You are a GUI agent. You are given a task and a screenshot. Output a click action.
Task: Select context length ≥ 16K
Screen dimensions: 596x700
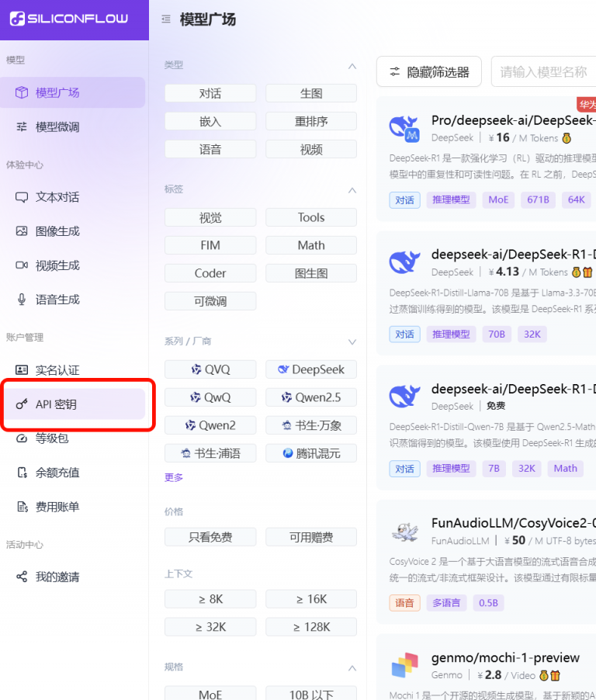click(x=311, y=599)
